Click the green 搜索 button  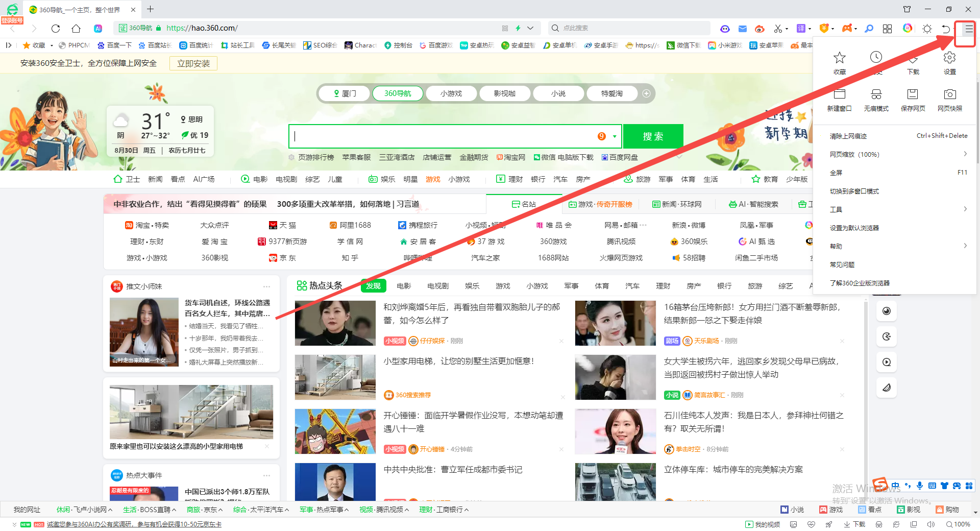pyautogui.click(x=653, y=136)
